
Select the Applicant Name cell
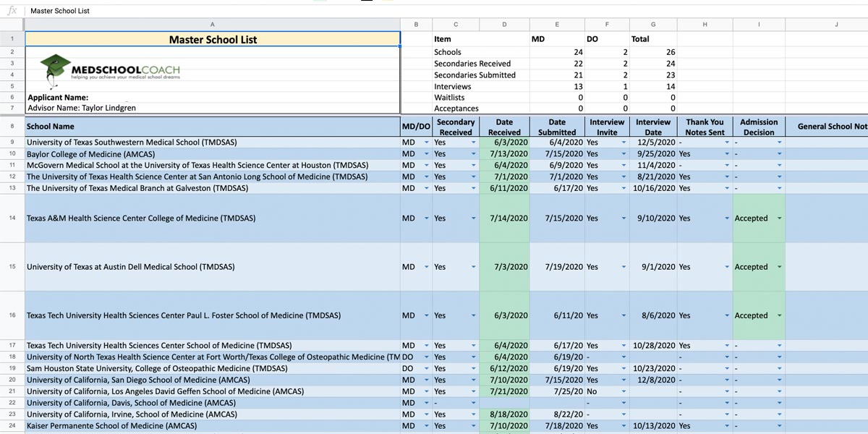(213, 98)
